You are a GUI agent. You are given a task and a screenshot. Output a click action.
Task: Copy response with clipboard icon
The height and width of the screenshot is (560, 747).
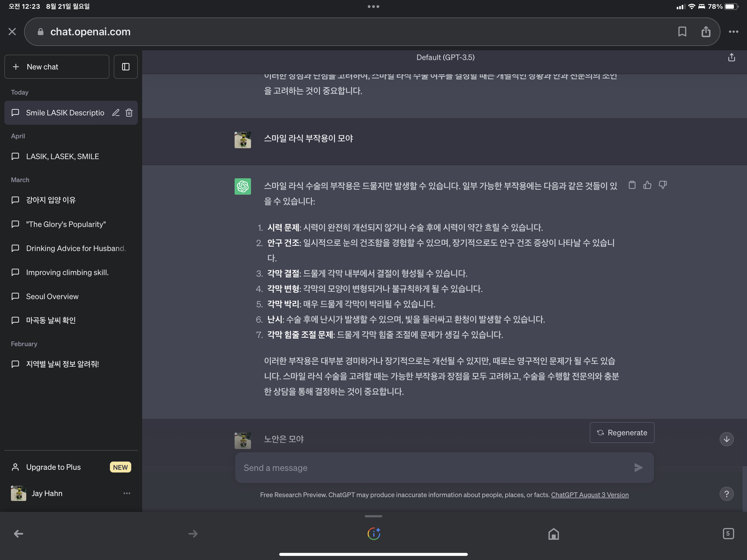click(x=632, y=185)
